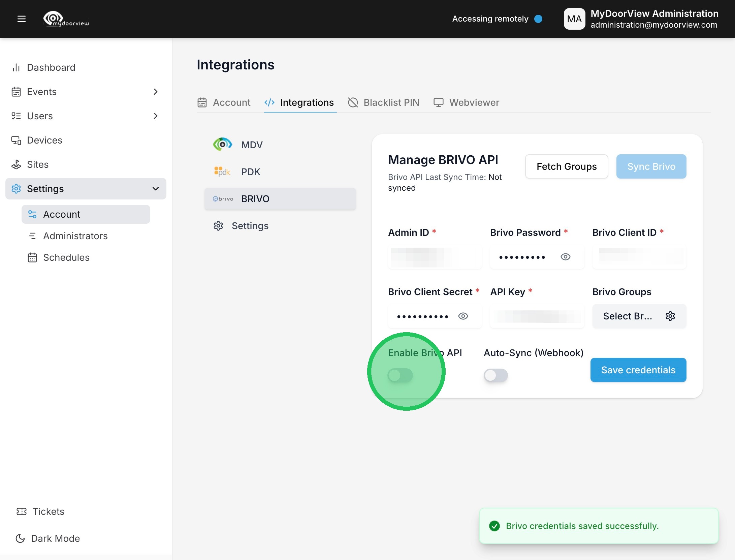Toggle the Enable Brivo API switch
Screen dimensions: 735x560
400,375
